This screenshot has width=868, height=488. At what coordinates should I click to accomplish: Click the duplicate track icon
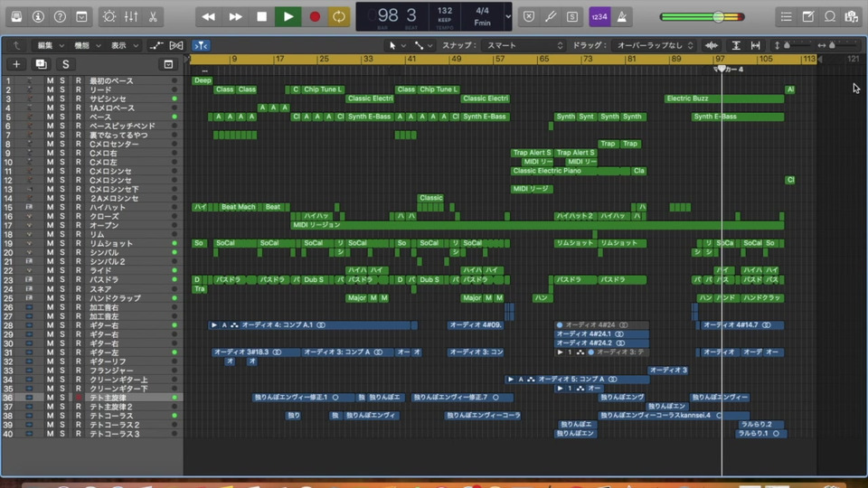(41, 64)
